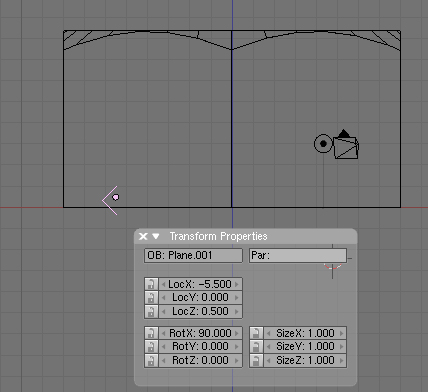Toggle the SizeZ lock icon
The image size is (428, 392).
click(x=256, y=360)
